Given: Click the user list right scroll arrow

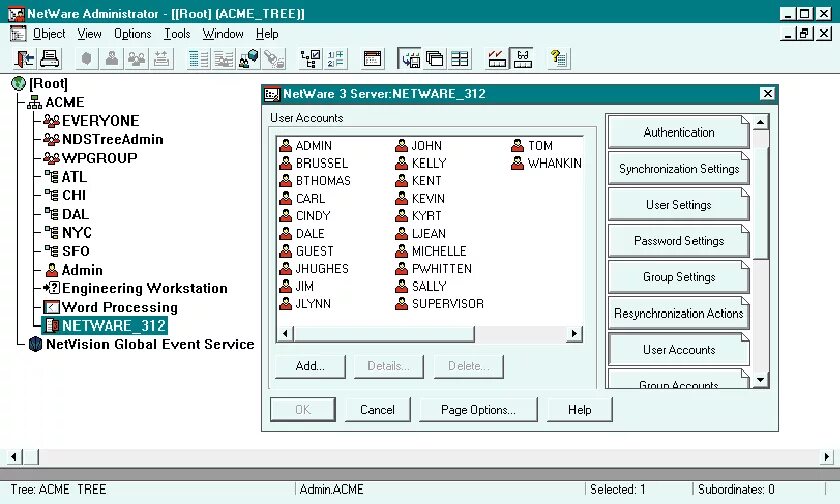Looking at the screenshot, I should click(574, 334).
